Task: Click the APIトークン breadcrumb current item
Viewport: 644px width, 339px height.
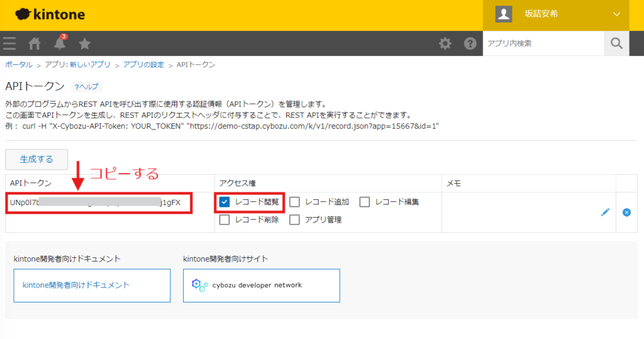Action: click(x=196, y=65)
